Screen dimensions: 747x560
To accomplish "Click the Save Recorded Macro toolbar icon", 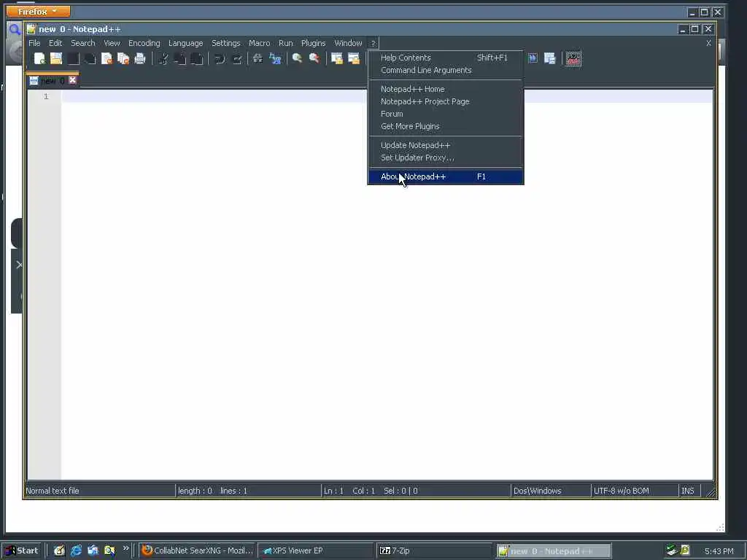I will tap(550, 58).
